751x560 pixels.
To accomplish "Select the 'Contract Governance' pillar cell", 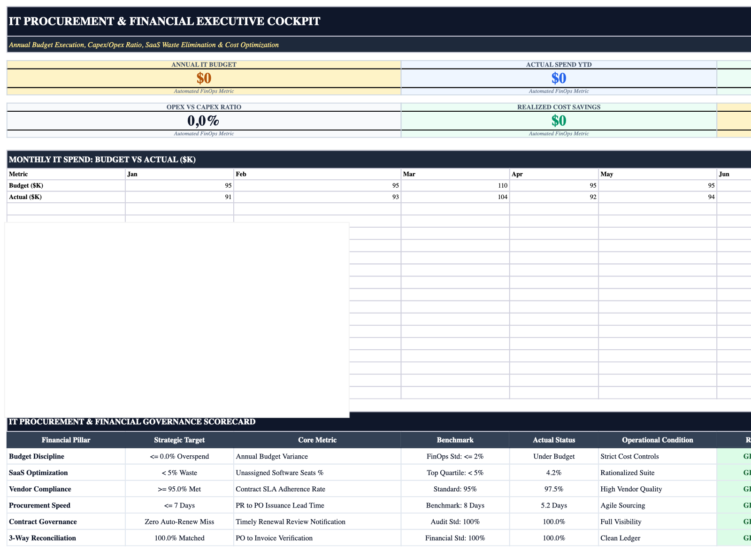I will click(x=66, y=522).
